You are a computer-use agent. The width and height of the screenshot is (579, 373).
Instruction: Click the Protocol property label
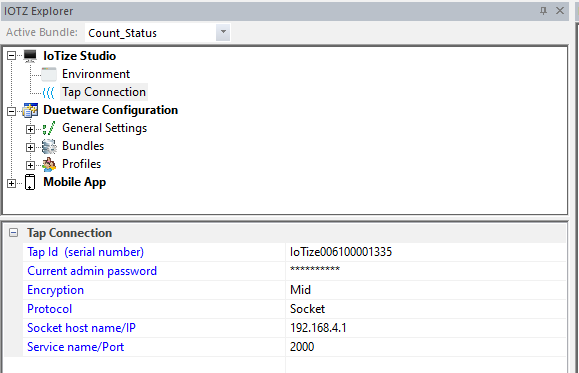coord(49,309)
